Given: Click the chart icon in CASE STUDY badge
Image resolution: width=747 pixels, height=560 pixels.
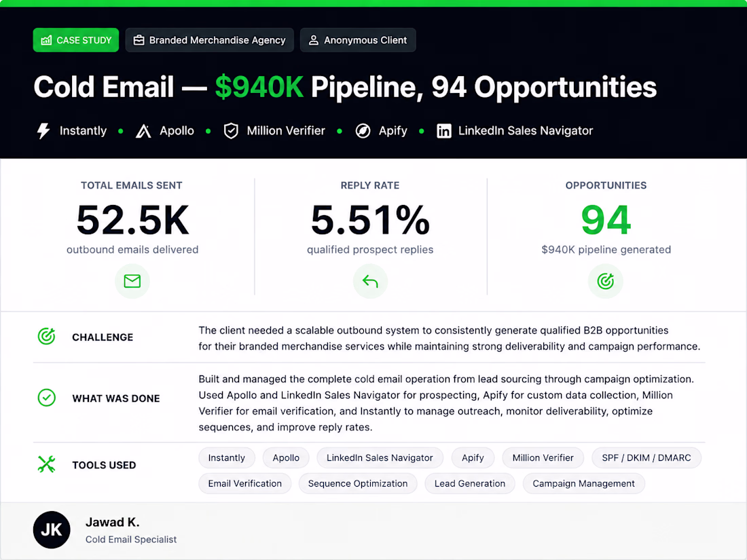Looking at the screenshot, I should tap(46, 41).
